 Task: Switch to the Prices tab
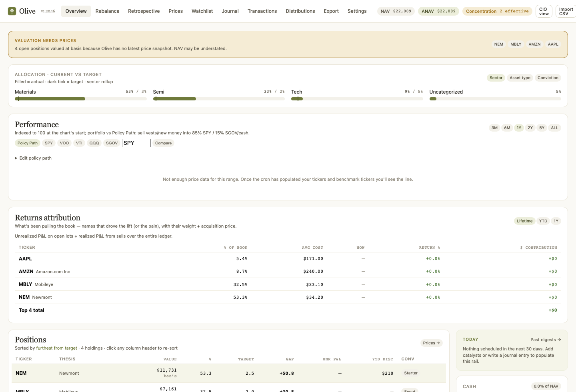[x=176, y=11]
